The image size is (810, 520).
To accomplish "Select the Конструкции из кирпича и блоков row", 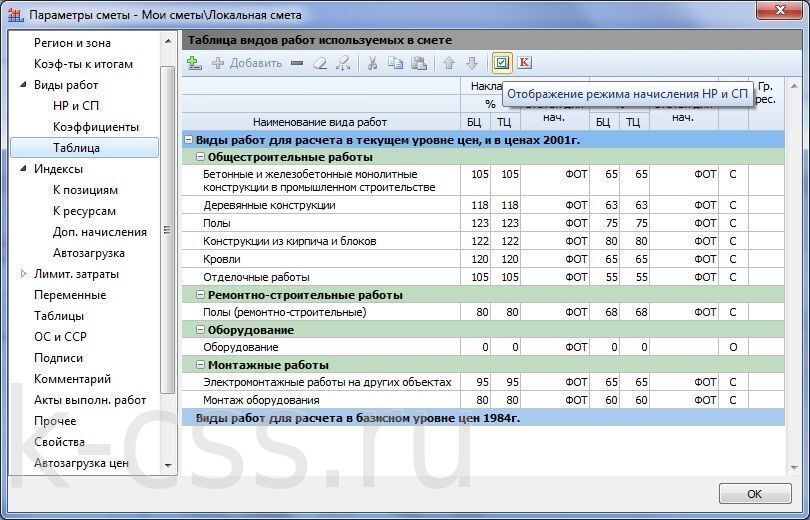I will coord(483,241).
